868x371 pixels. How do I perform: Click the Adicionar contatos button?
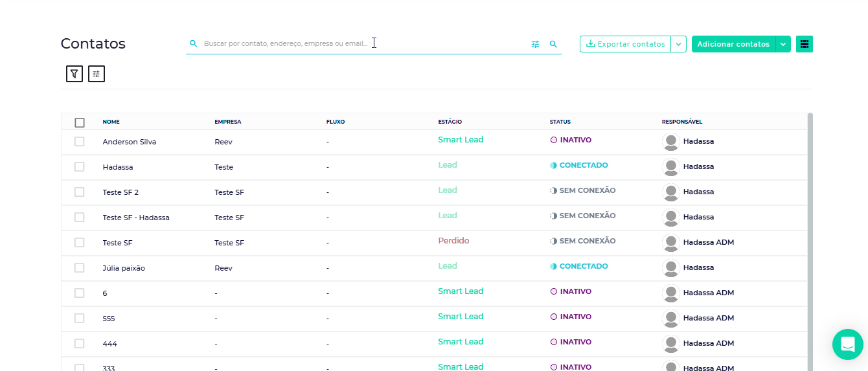pyautogui.click(x=733, y=44)
